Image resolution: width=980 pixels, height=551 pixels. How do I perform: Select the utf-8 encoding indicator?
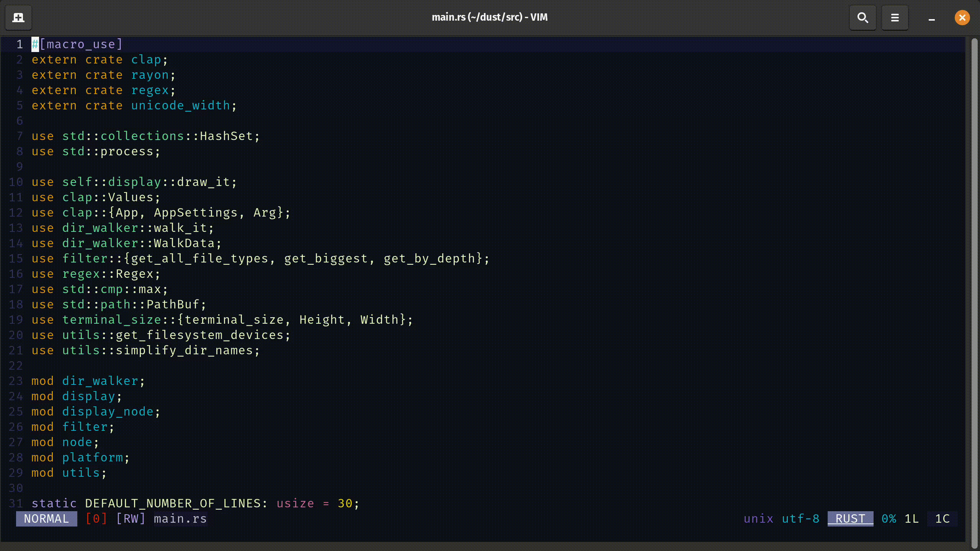pos(801,518)
